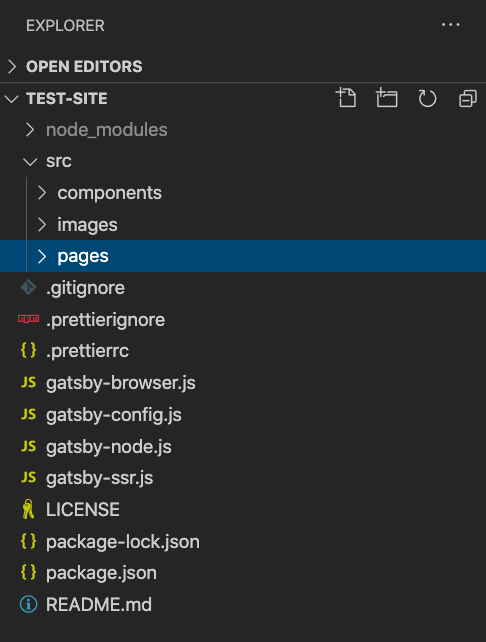The height and width of the screenshot is (642, 486).
Task: Click the braces icon beside .prettierrc
Action: 28,350
